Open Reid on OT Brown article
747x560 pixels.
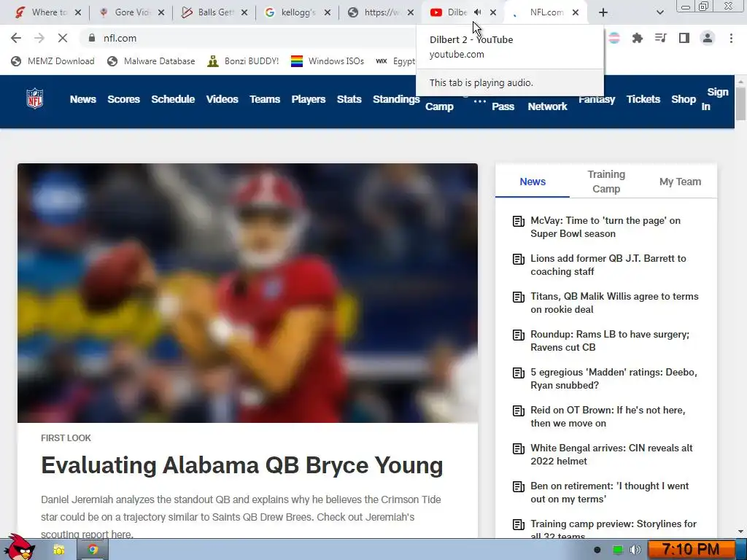(x=608, y=416)
